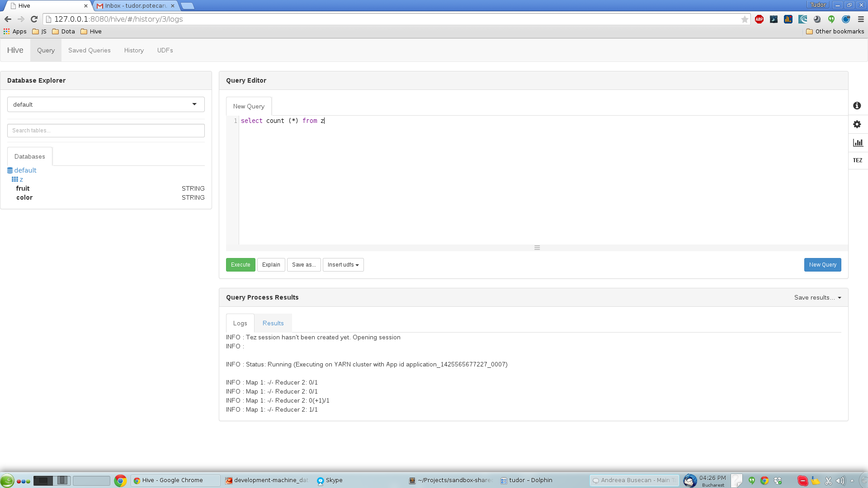
Task: Open Other bookmarks folder
Action: click(x=835, y=31)
